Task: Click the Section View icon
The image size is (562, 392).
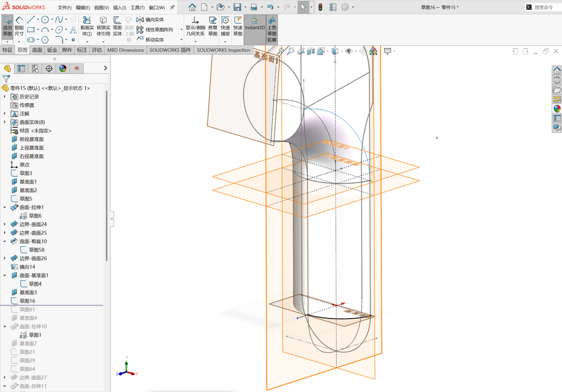Action: pos(311,51)
